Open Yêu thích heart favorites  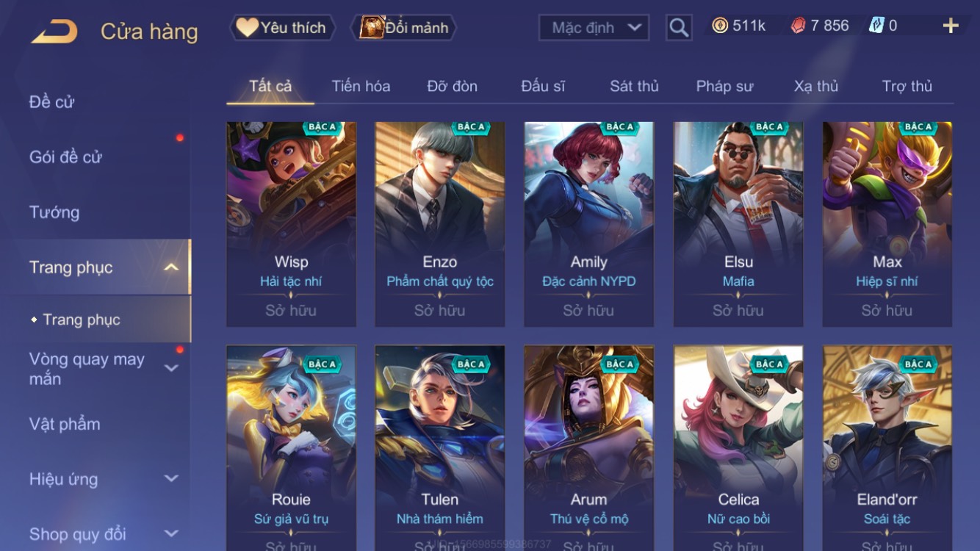point(282,28)
